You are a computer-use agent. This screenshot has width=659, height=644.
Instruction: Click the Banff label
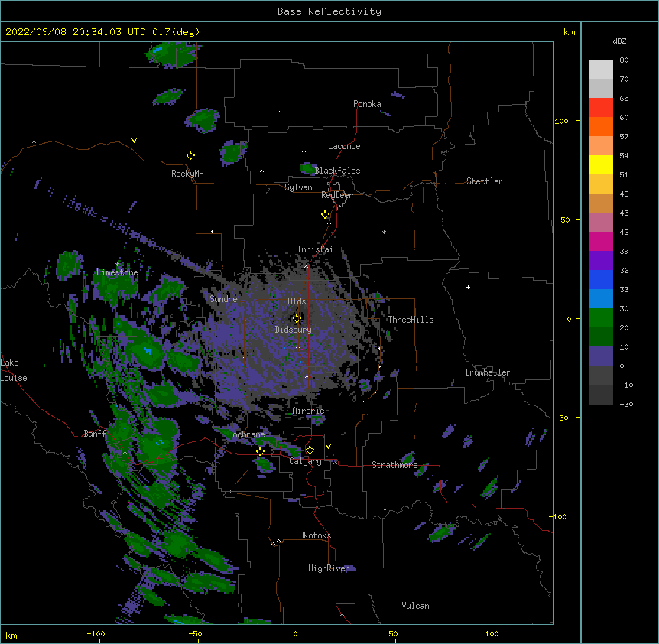coord(95,434)
